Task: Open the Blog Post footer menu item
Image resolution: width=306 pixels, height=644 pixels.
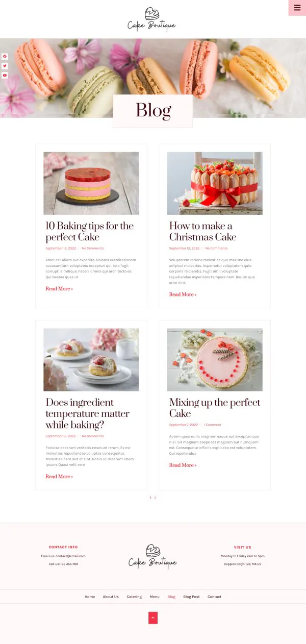Action: point(191,597)
